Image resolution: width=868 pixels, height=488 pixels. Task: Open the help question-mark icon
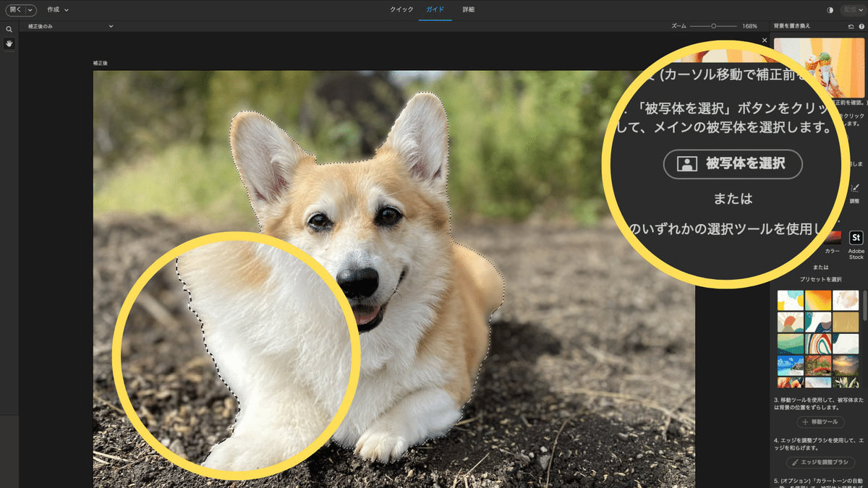coord(861,26)
